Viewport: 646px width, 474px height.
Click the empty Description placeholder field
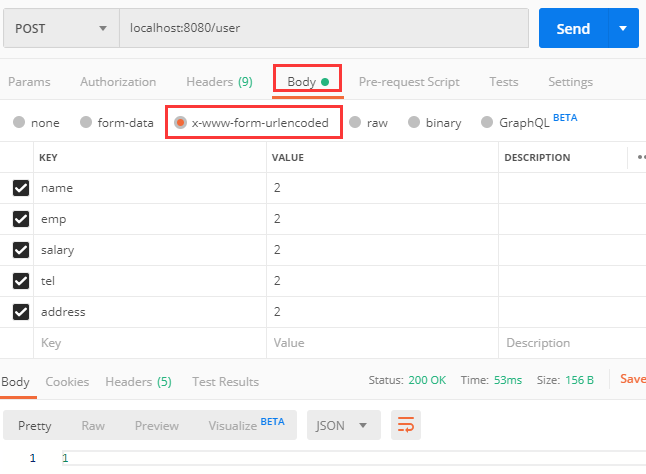click(572, 343)
